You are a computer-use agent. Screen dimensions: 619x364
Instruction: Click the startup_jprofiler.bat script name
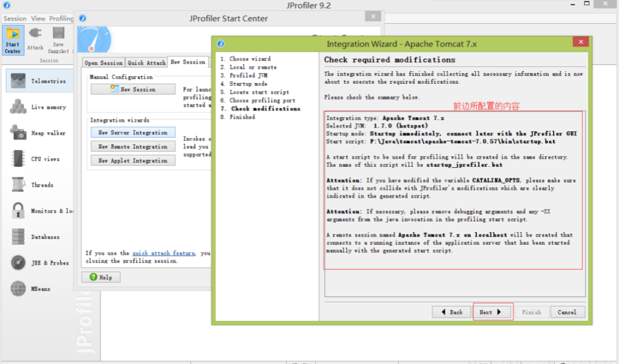point(464,165)
